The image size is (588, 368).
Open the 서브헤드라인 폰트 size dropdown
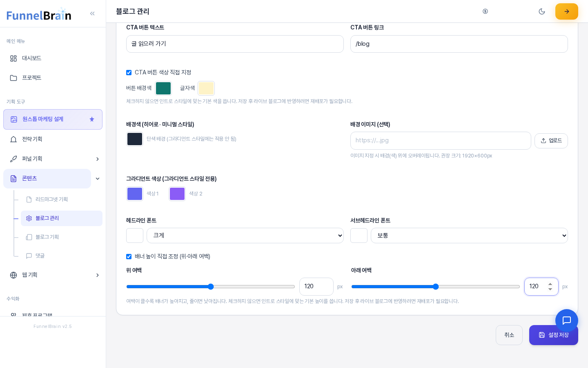(x=469, y=236)
